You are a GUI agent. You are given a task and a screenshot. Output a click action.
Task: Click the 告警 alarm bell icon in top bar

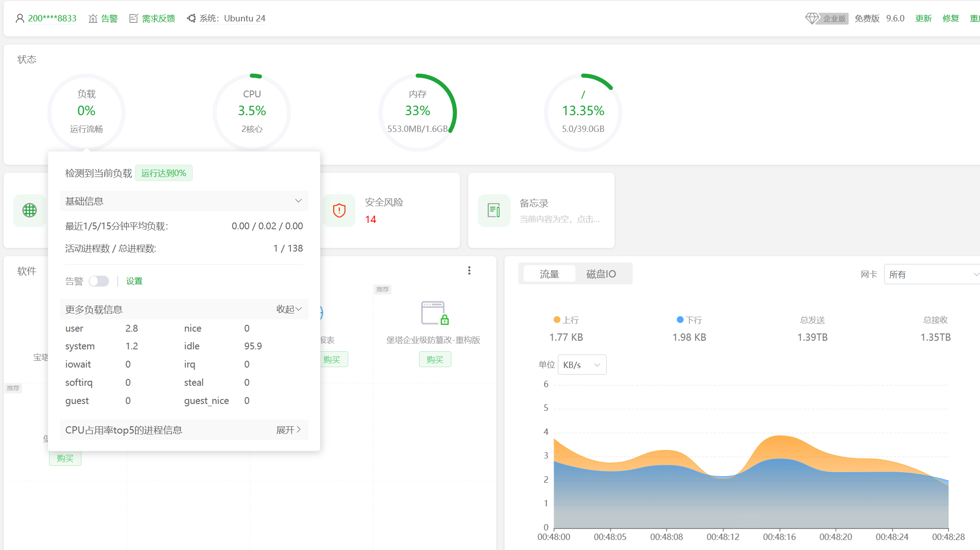point(93,18)
